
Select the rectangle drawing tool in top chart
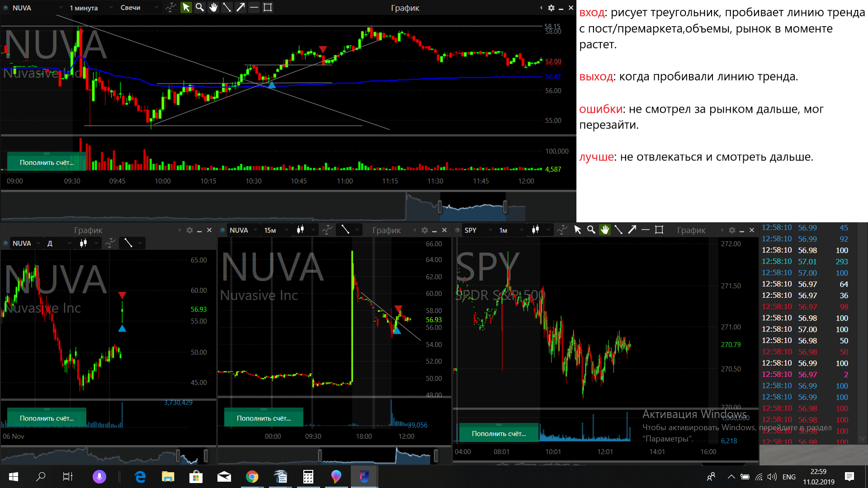coord(268,7)
